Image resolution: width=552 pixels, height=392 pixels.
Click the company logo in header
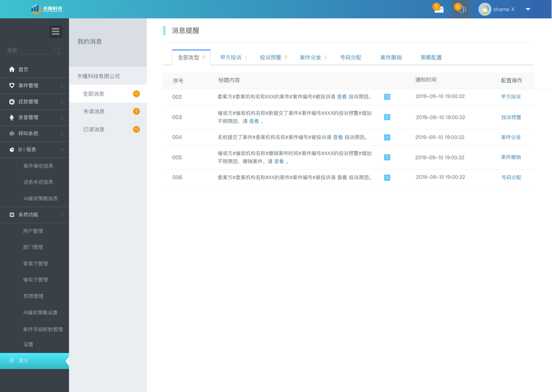pos(46,8)
